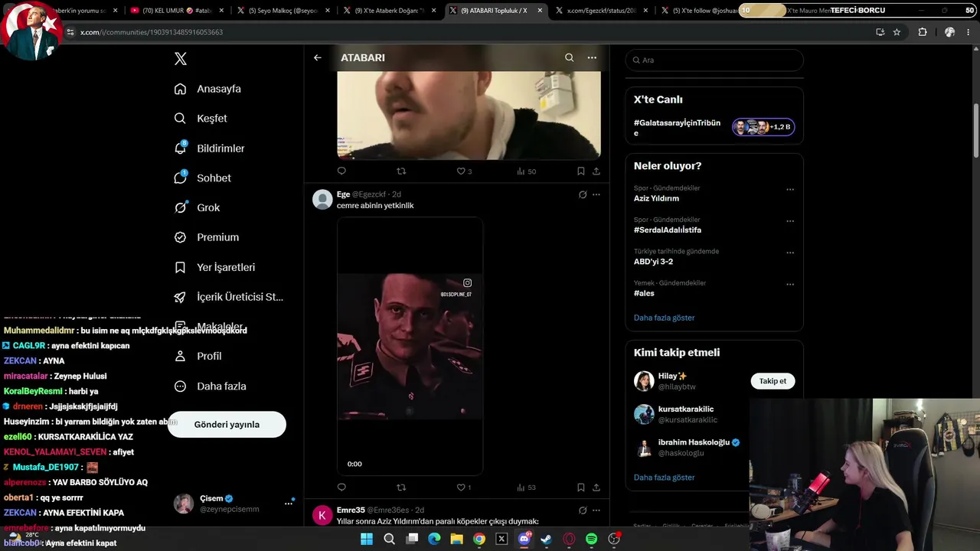Open Aziz Yıldırım trending topic
This screenshot has width=980, height=551.
pos(656,198)
